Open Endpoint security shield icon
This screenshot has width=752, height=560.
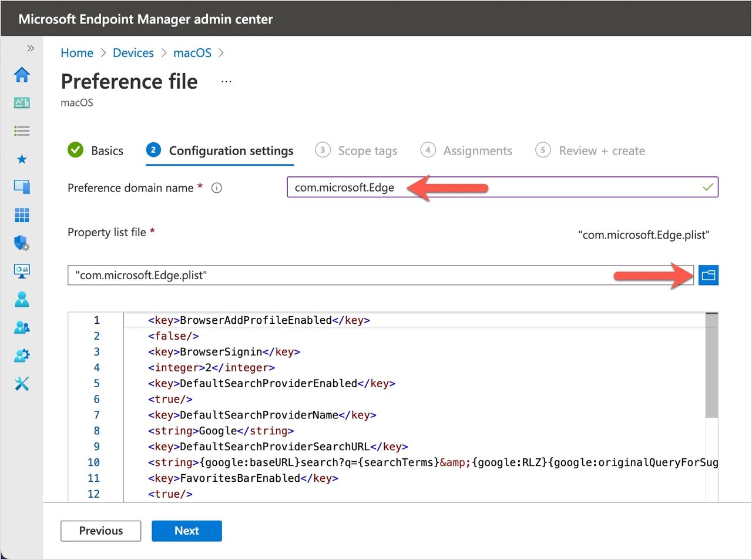pyautogui.click(x=22, y=243)
